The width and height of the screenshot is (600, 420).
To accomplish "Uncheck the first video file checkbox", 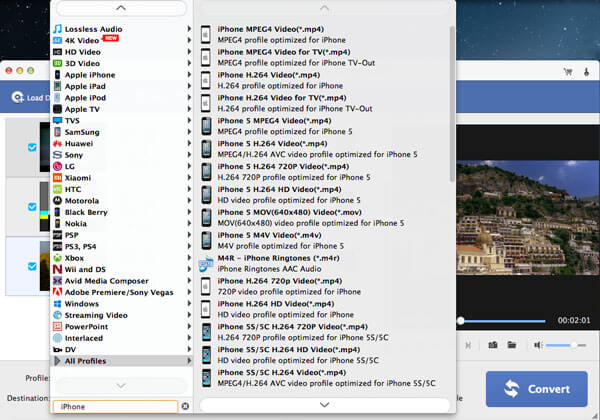I will click(32, 147).
